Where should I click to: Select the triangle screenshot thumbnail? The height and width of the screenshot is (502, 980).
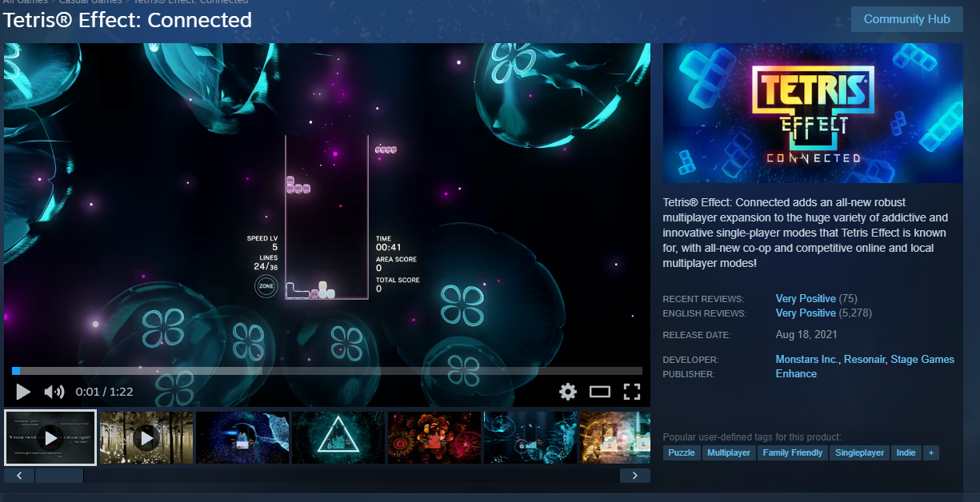tap(338, 437)
